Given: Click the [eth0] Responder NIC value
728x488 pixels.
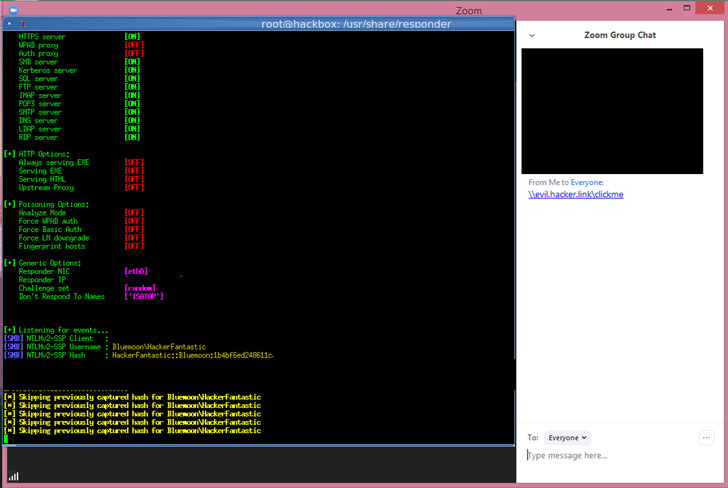Looking at the screenshot, I should point(136,271).
